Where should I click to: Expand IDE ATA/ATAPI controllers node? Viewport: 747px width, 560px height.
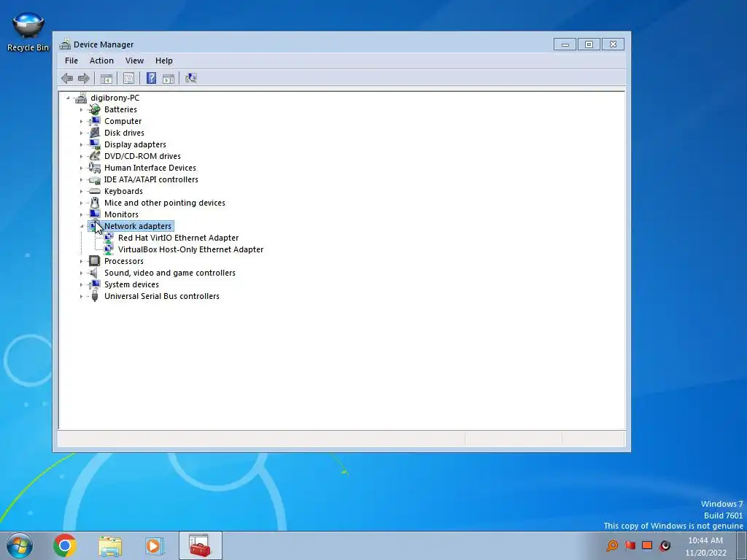click(81, 179)
